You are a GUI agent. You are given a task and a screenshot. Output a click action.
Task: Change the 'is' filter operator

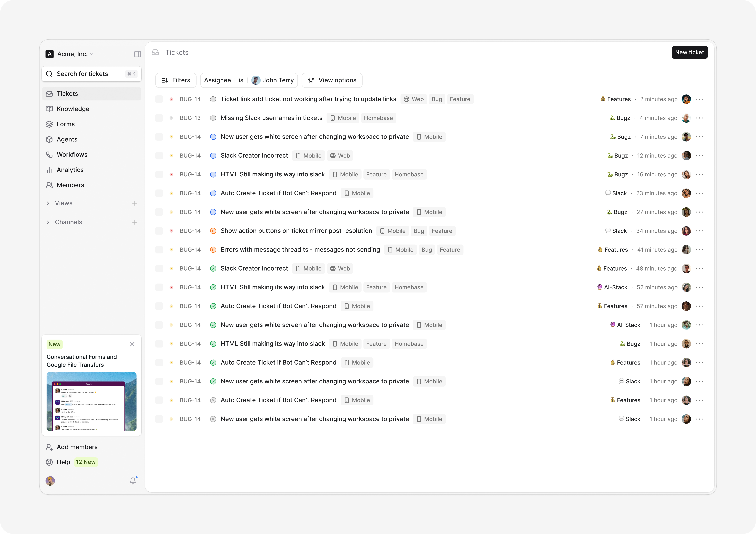coord(241,80)
